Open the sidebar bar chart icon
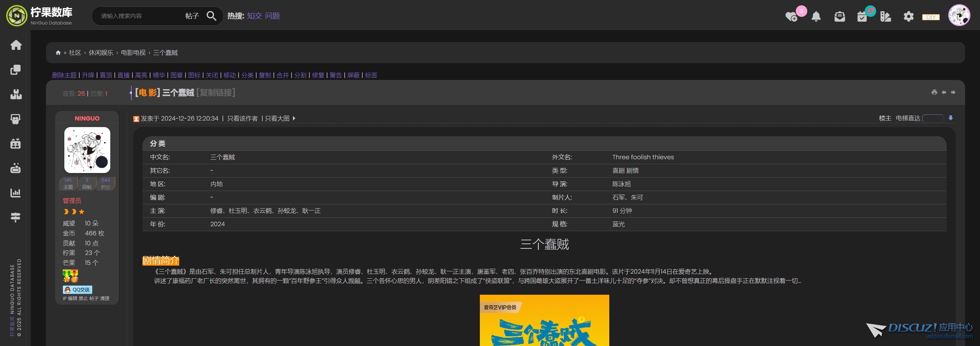 (16, 193)
